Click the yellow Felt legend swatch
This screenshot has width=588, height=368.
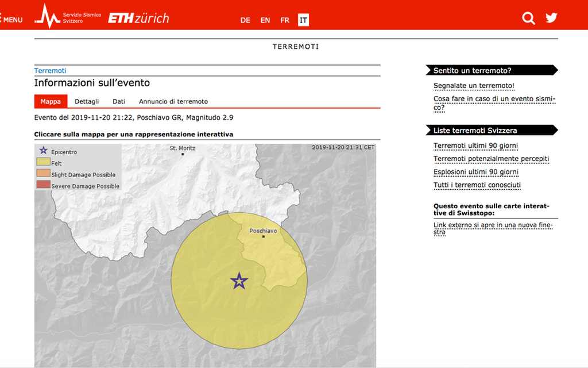coord(44,163)
